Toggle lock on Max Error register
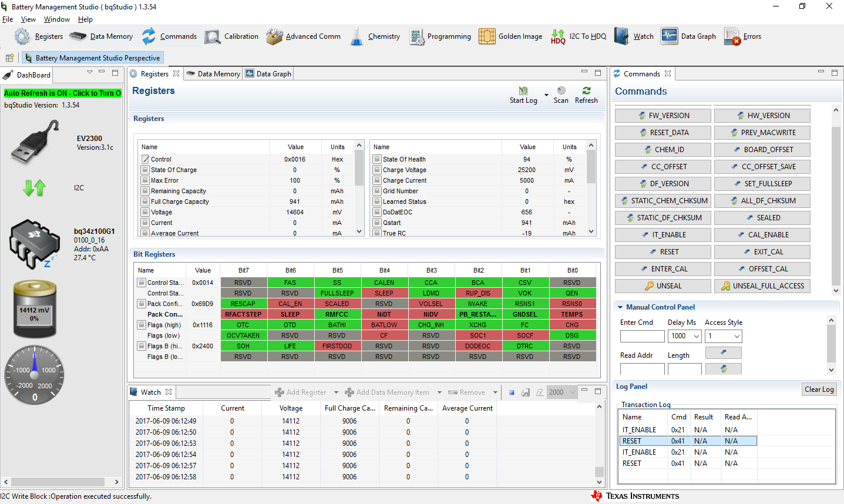Viewport: 844px width, 504px height. [145, 180]
